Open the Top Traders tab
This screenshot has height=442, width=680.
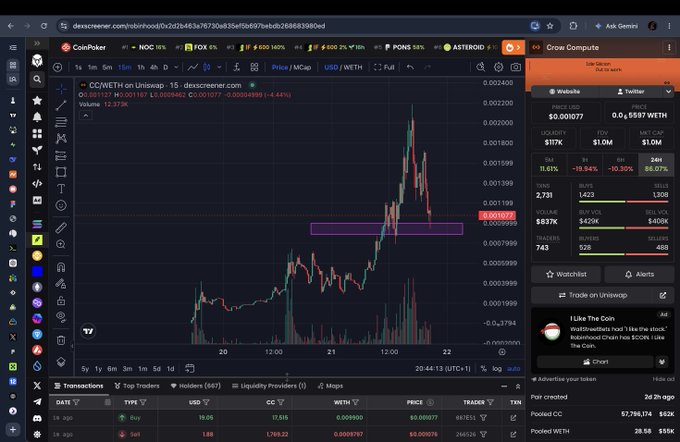coord(137,386)
